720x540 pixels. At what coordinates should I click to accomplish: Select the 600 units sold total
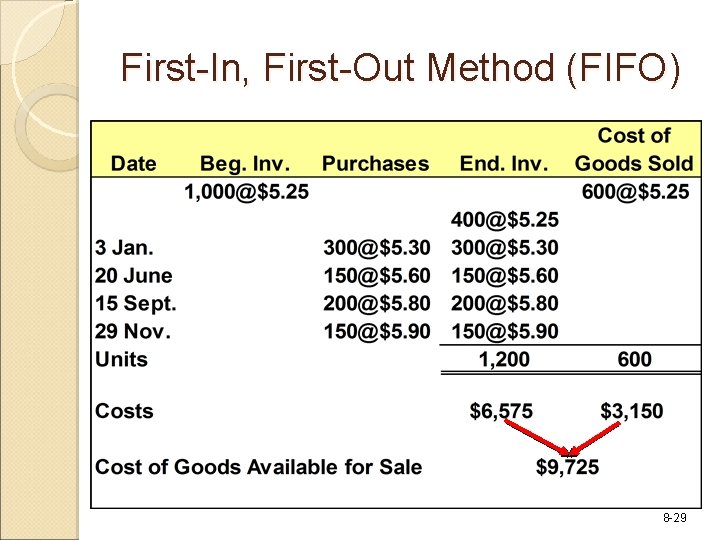(x=635, y=359)
